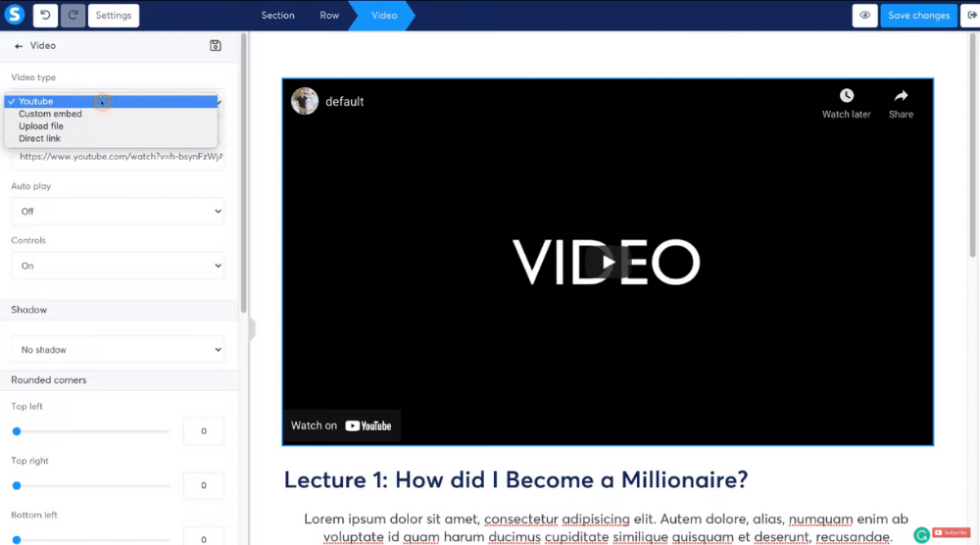This screenshot has height=545, width=980.
Task: Click the Rounded corners section header
Action: pyautogui.click(x=119, y=380)
